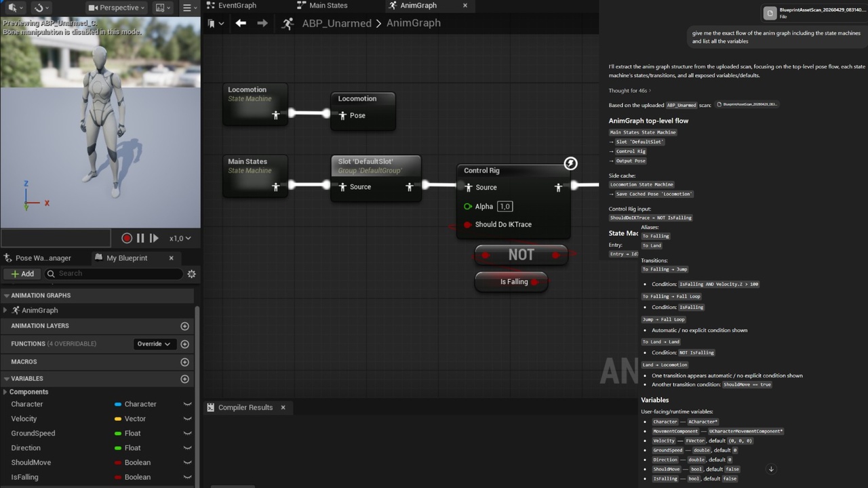Toggle visibility eye for Character variable
The width and height of the screenshot is (868, 488).
187,404
